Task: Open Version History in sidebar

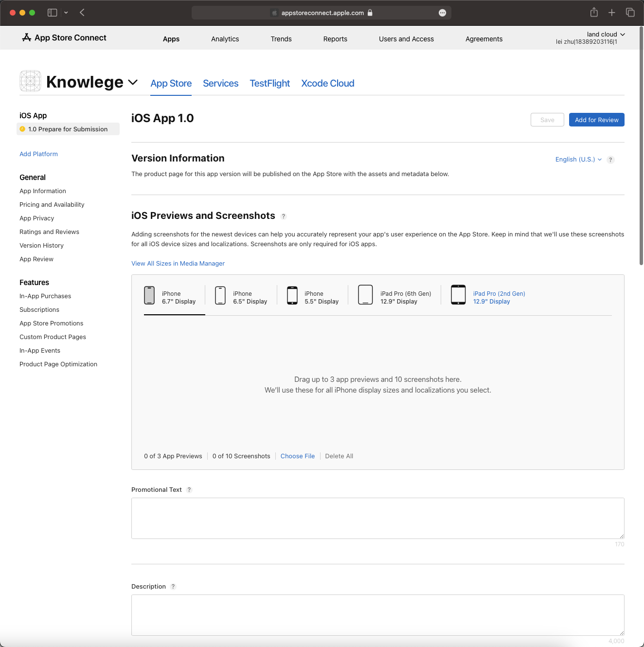Action: pos(41,246)
